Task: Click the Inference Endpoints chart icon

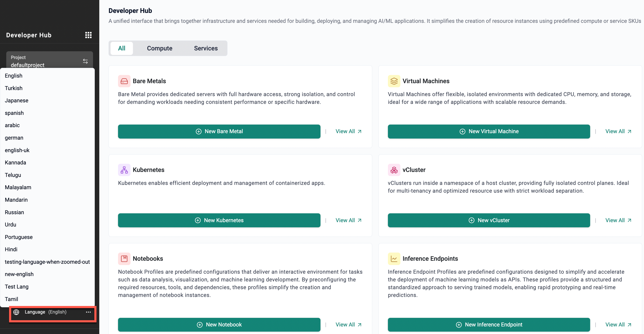Action: (394, 258)
